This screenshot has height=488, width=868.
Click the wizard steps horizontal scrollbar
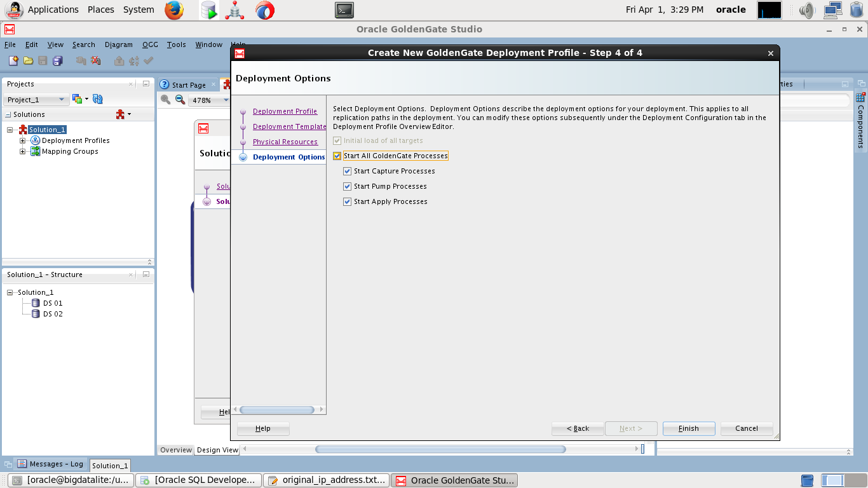pos(278,410)
